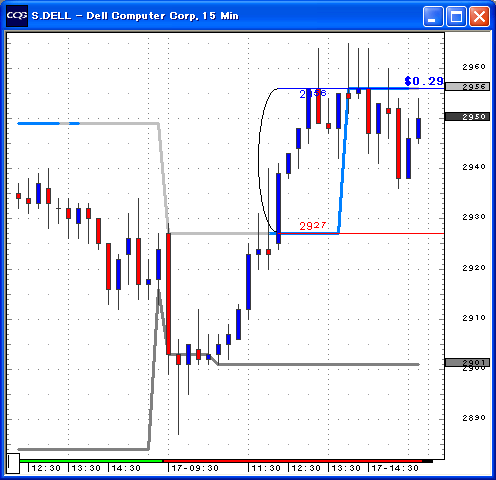Image resolution: width=496 pixels, height=480 pixels.
Task: Click the 'S.DELL – Dell Computer Corp, 15 Min' title
Action: coord(135,16)
